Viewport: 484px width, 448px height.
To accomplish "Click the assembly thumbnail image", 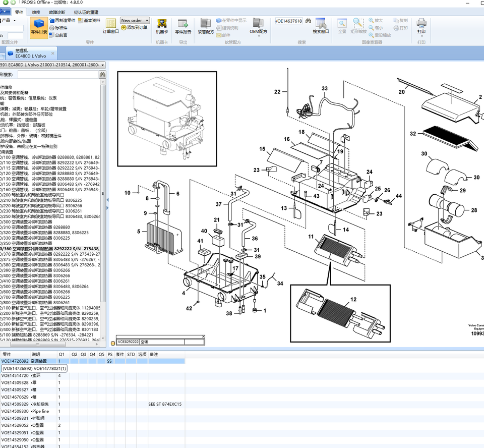I will pos(167,119).
